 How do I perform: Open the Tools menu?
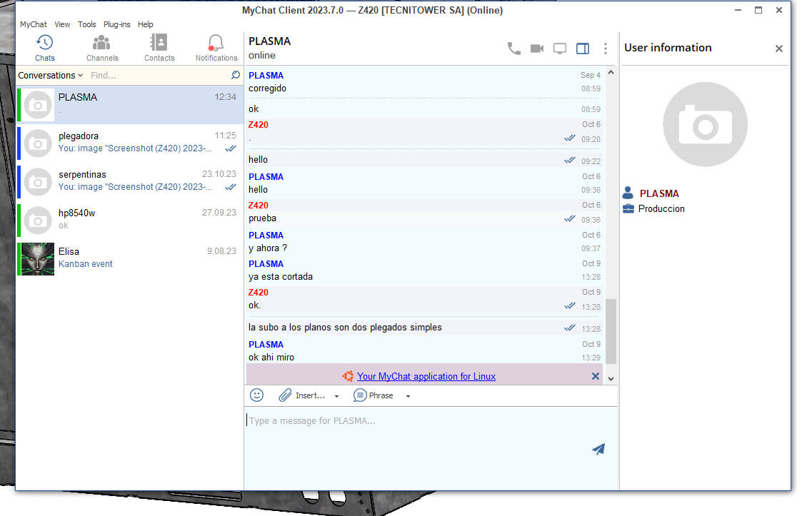87,24
